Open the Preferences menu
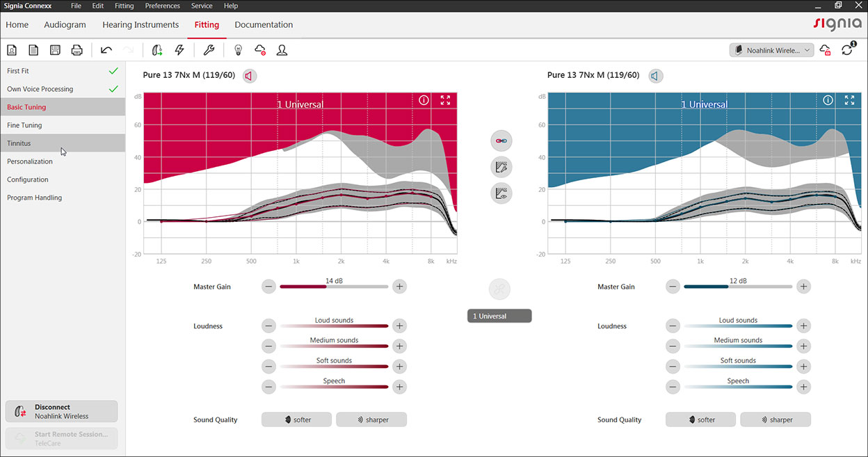The image size is (868, 457). [163, 6]
